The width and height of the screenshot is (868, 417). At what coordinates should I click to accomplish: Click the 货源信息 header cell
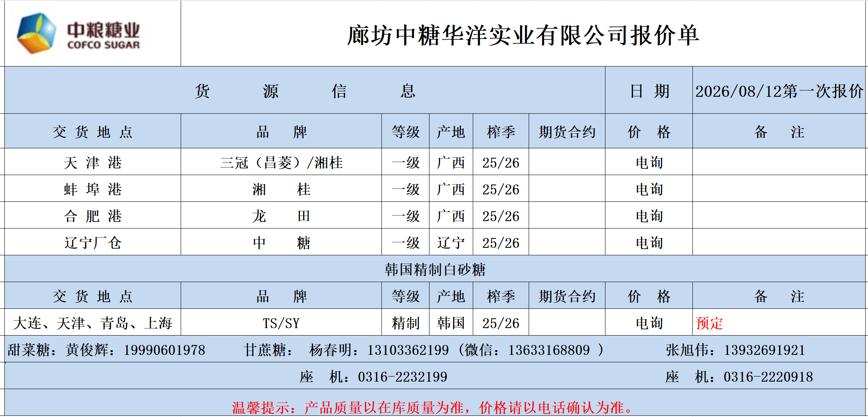pos(305,91)
